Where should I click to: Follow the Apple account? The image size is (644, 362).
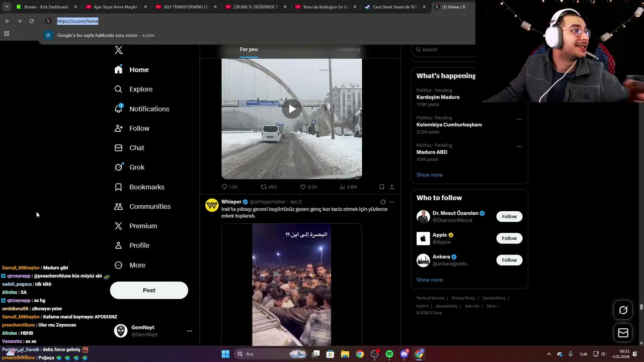tap(509, 238)
